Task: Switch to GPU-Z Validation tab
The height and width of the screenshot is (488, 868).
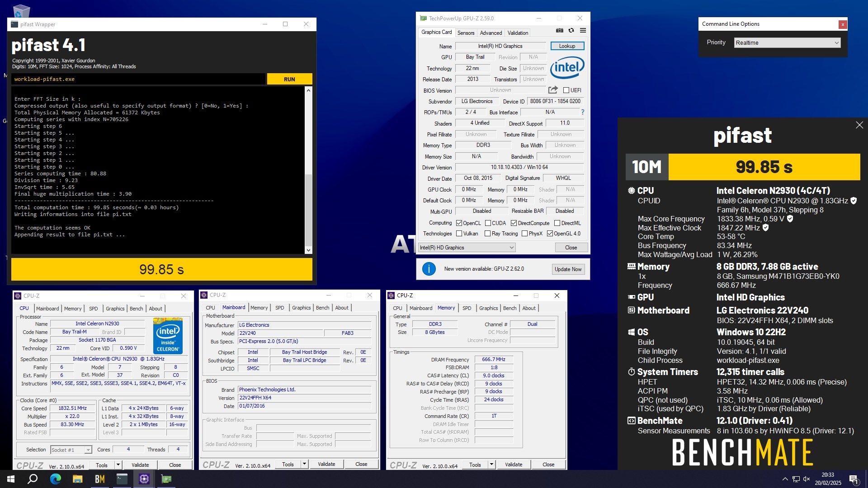Action: 518,33
